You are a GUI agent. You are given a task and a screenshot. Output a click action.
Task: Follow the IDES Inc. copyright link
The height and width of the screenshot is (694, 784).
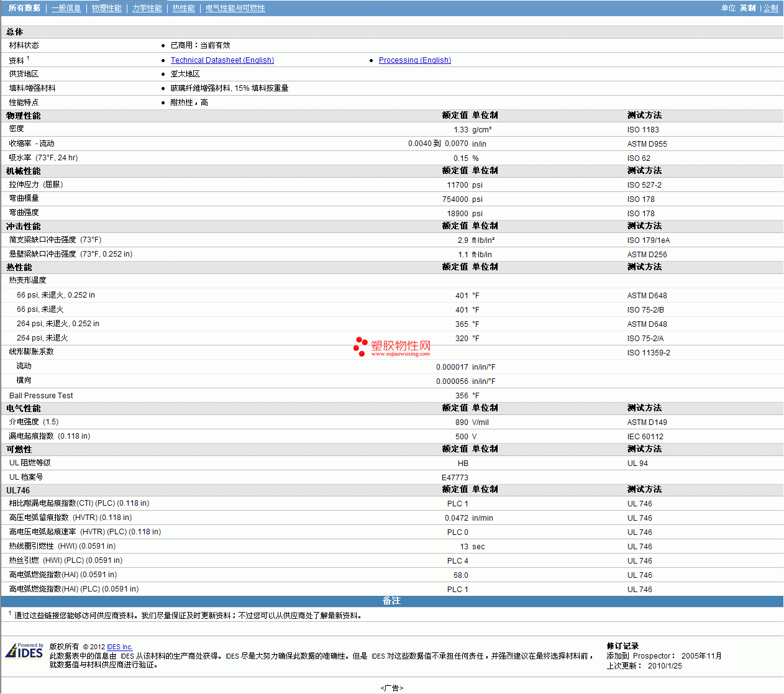click(120, 647)
